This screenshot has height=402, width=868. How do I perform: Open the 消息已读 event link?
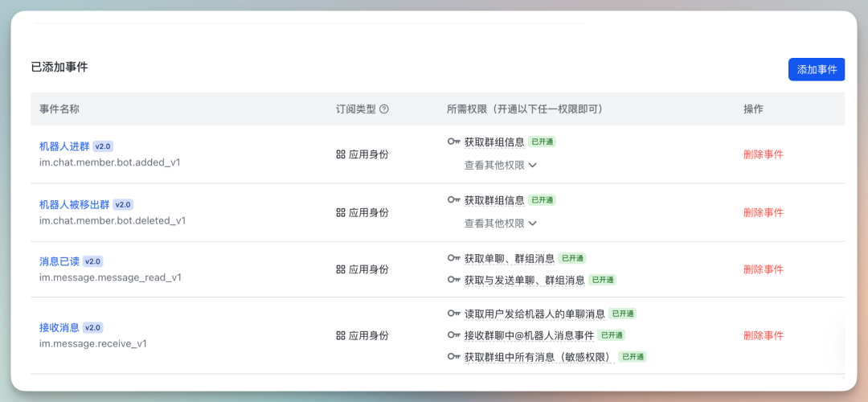click(59, 261)
